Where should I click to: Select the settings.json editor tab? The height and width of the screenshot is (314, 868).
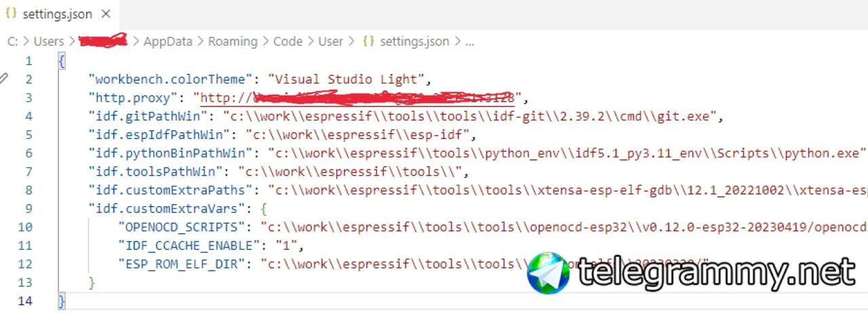[x=57, y=14]
